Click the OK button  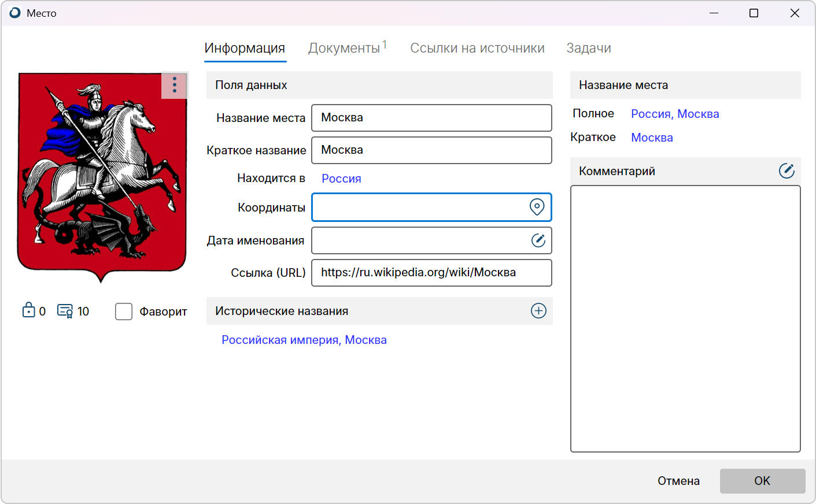point(762,481)
